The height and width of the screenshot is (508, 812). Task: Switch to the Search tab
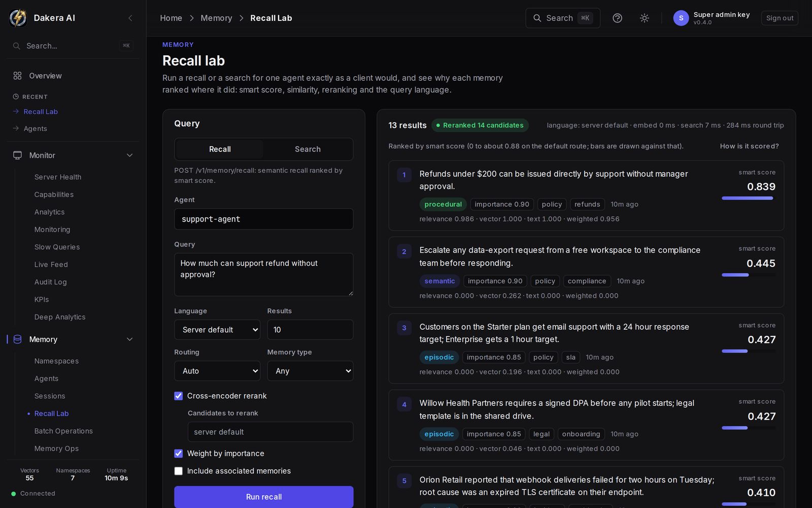(308, 149)
